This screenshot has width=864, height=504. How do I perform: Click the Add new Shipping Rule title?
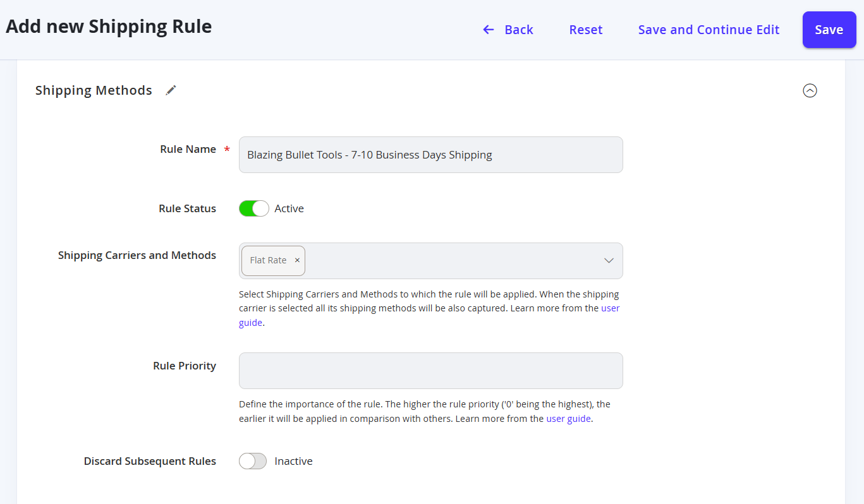pyautogui.click(x=109, y=27)
